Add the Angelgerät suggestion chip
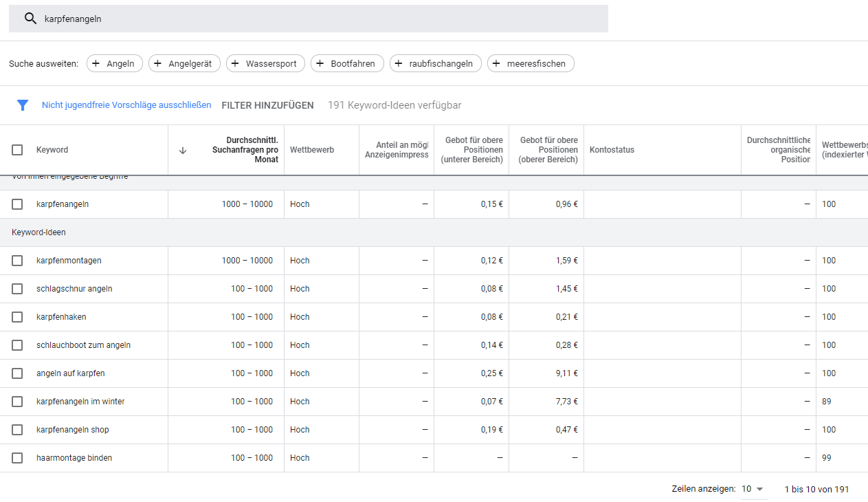The height and width of the screenshot is (502, 868). pyautogui.click(x=184, y=63)
